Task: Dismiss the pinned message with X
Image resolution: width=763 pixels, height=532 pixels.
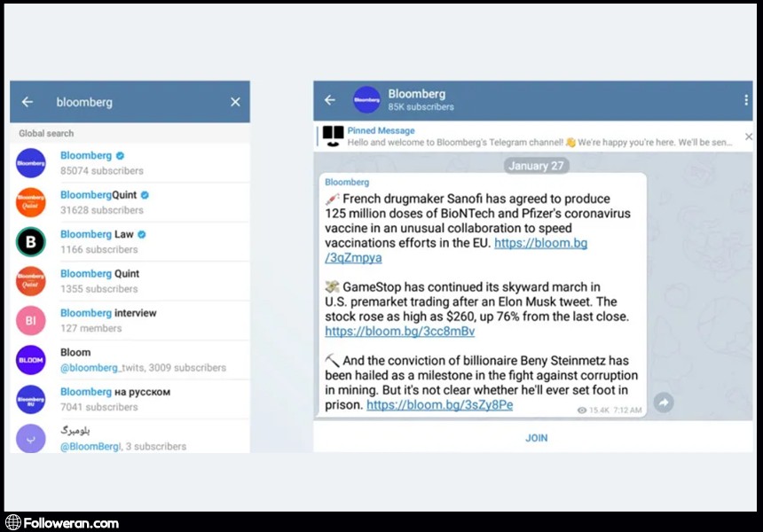Action: (748, 137)
